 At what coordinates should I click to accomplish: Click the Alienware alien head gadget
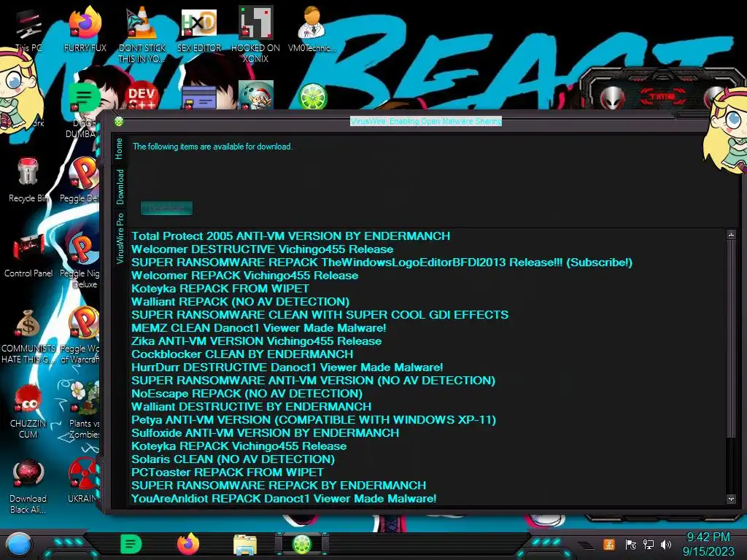click(612, 98)
